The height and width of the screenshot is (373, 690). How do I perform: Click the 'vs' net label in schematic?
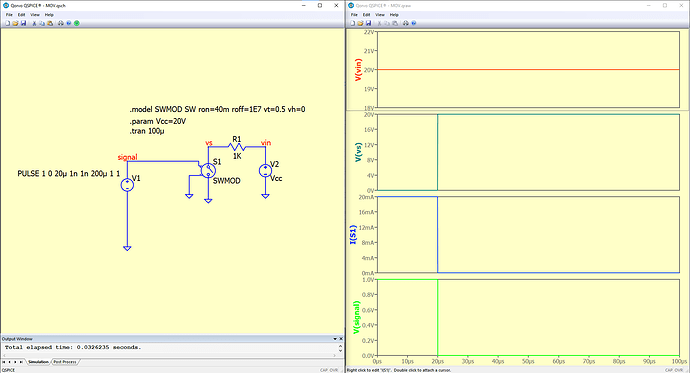click(x=209, y=143)
